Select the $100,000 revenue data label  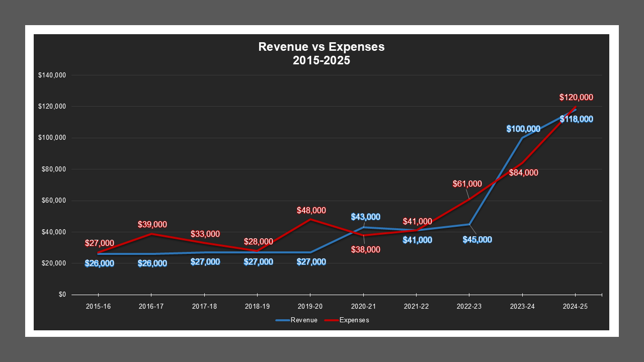click(x=523, y=129)
